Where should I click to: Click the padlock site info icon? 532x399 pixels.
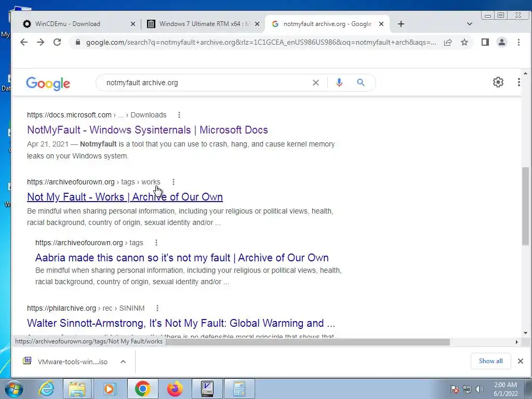click(78, 42)
